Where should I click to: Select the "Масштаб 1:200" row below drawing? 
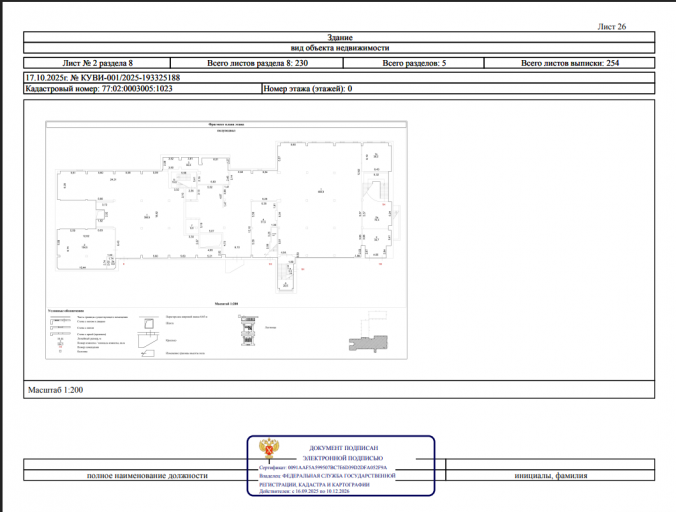point(339,390)
